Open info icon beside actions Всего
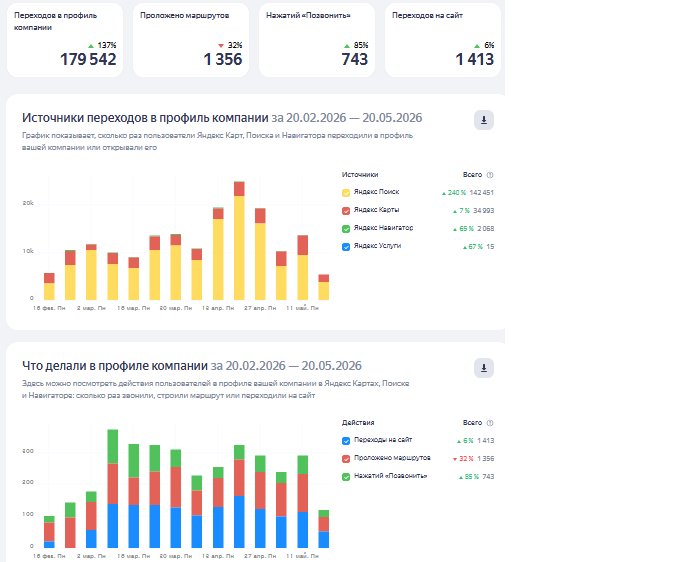The image size is (680, 562). coord(490,423)
